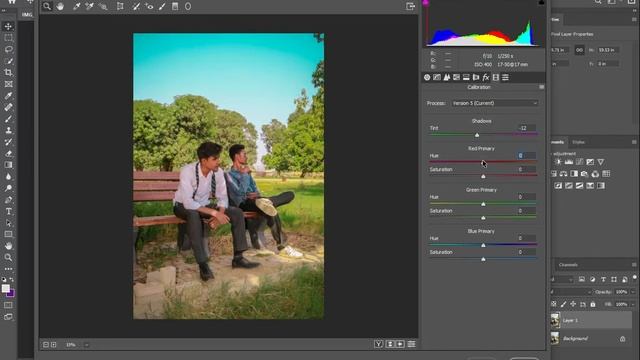Toggle link between width and height
The width and height of the screenshot is (640, 360).
coord(579,50)
